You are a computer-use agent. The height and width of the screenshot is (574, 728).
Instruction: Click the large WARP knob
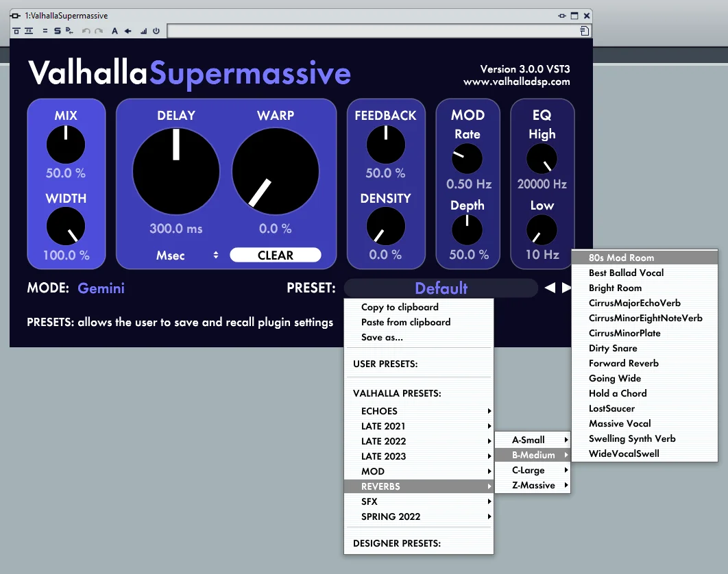click(276, 171)
